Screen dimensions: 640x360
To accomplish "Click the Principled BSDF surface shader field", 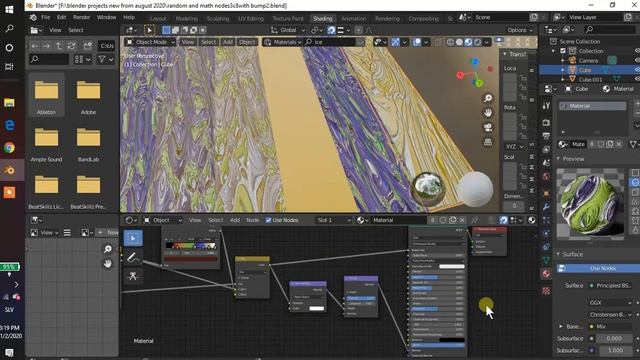I will click(x=611, y=285).
